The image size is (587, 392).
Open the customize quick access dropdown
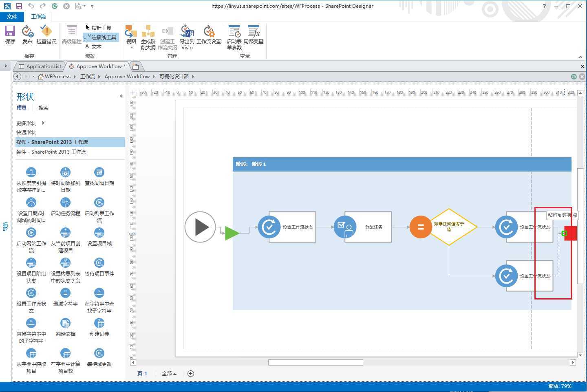tap(92, 7)
